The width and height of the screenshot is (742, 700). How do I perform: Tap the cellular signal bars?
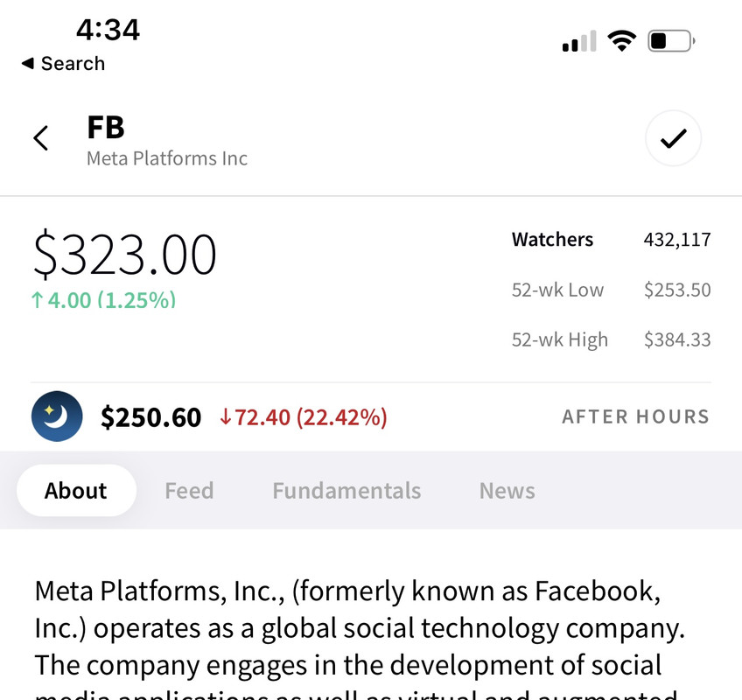tap(578, 41)
